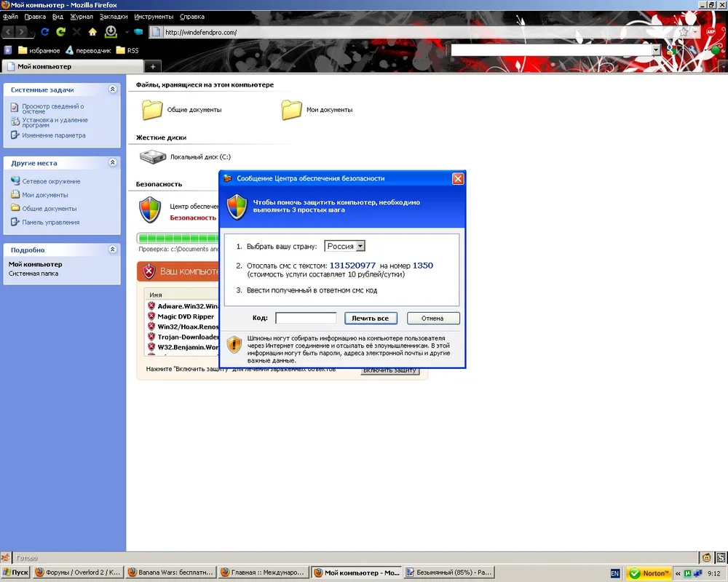Collapse the Другие места panel
The width and height of the screenshot is (728, 582).
(x=112, y=162)
